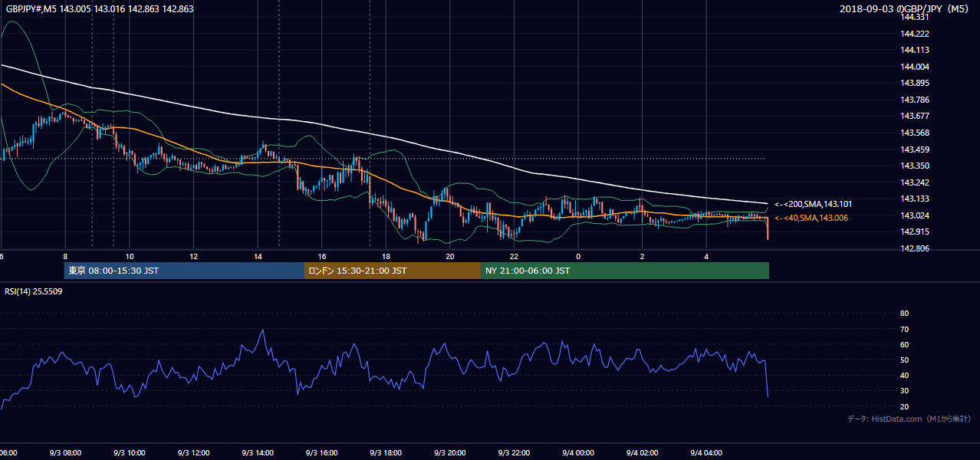Image resolution: width=980 pixels, height=460 pixels.
Task: Click the RSI(14) 25.5509 indicator label
Action: [34, 291]
